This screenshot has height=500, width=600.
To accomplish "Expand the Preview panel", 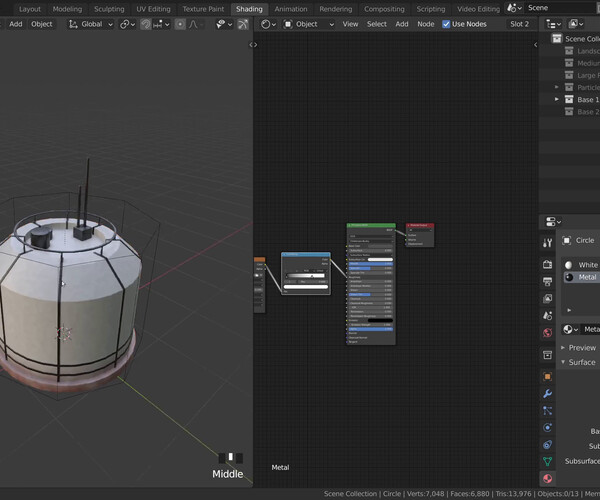I will 563,347.
